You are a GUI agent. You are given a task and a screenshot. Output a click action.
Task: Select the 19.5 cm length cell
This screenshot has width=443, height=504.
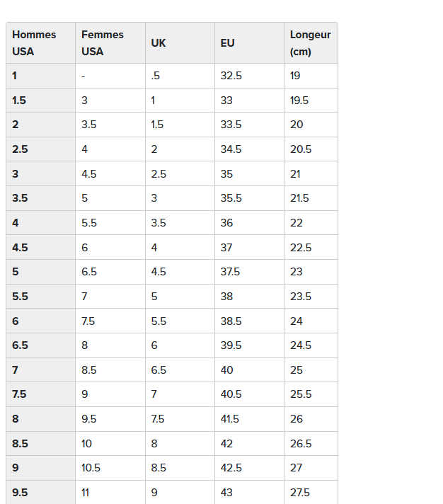(299, 101)
